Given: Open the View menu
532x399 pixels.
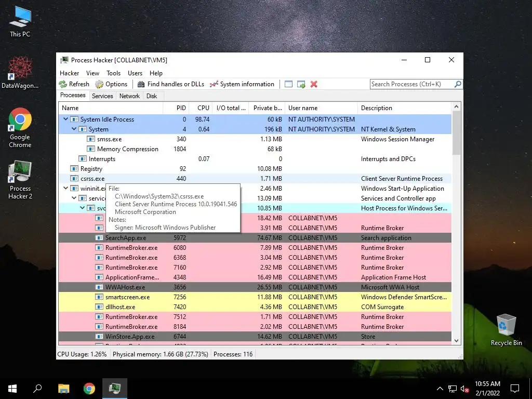Looking at the screenshot, I should point(92,73).
